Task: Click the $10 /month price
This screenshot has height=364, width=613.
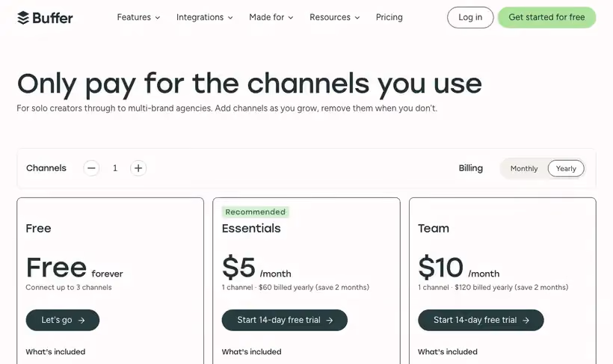Action: point(458,268)
